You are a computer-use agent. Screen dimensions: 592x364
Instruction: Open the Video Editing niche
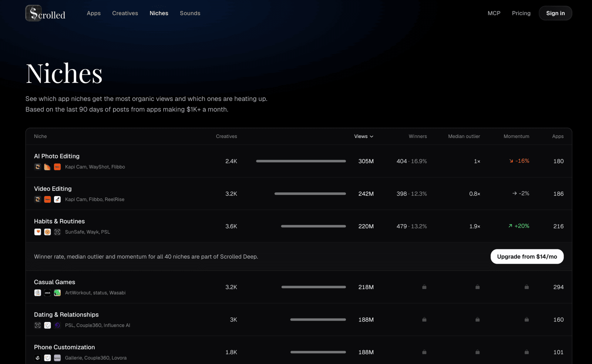click(x=53, y=189)
